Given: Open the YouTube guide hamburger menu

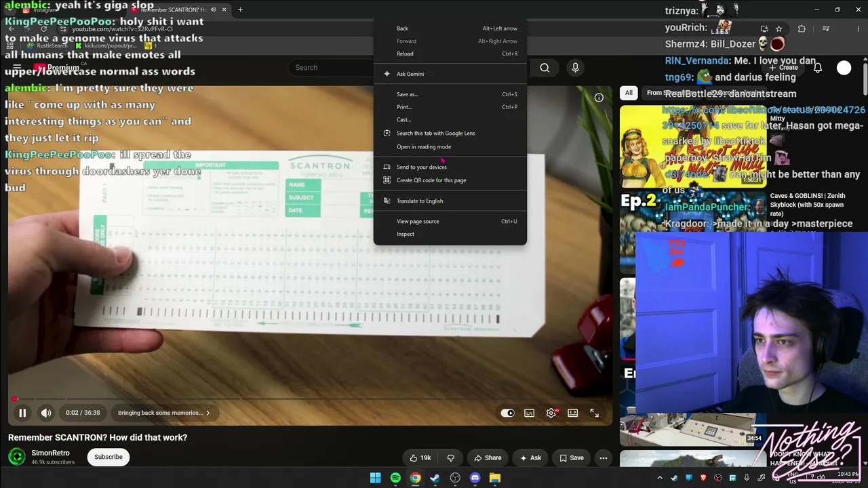Looking at the screenshot, I should [x=17, y=68].
